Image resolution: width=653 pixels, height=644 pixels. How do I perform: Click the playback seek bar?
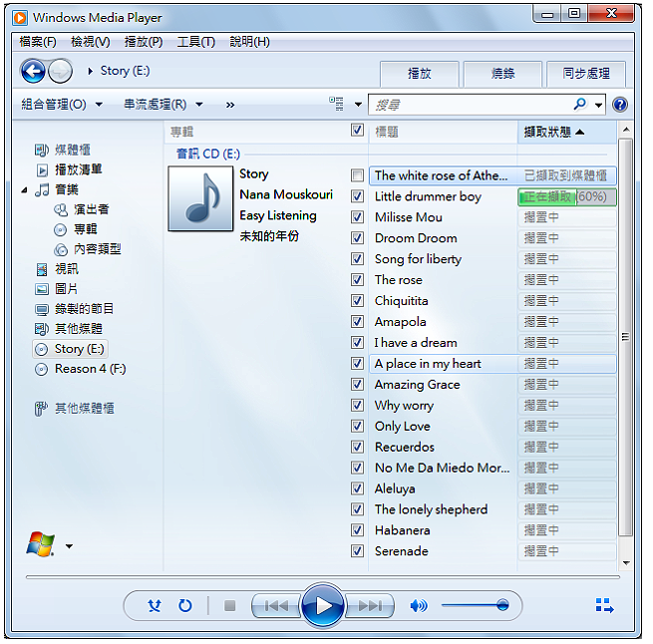pyautogui.click(x=323, y=577)
